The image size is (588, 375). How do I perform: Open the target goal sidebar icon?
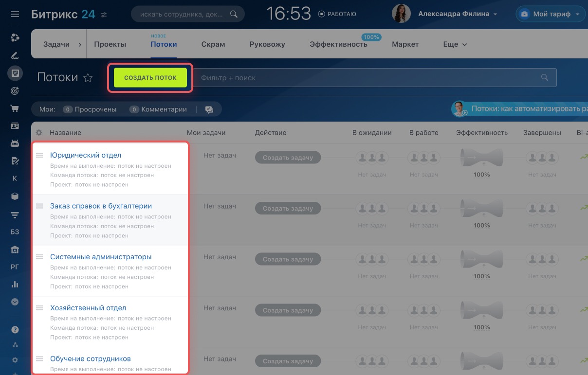[15, 91]
